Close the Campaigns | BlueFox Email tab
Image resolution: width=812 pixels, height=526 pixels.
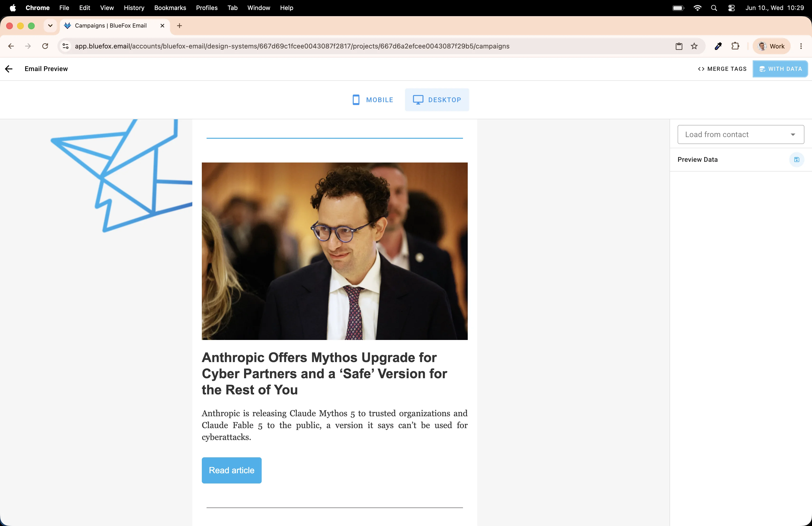pyautogui.click(x=162, y=26)
